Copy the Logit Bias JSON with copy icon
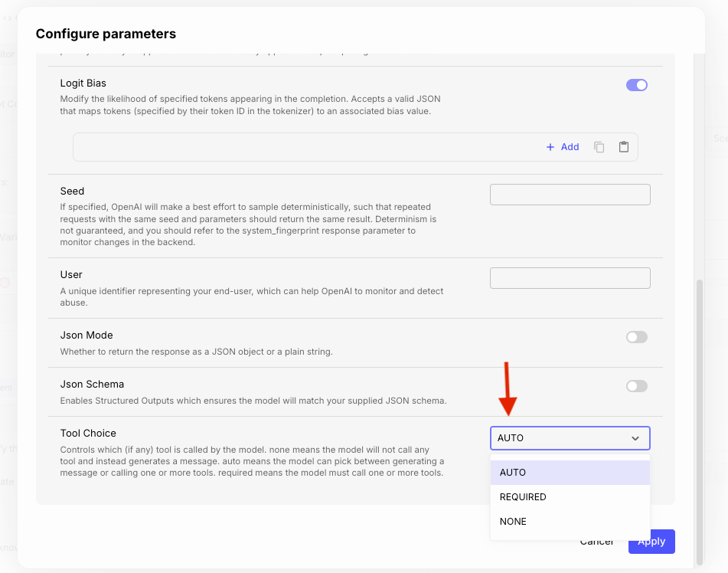This screenshot has width=728, height=573. 599,147
